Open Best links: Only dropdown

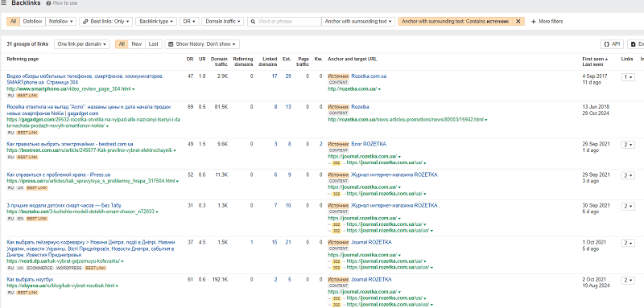click(x=105, y=22)
